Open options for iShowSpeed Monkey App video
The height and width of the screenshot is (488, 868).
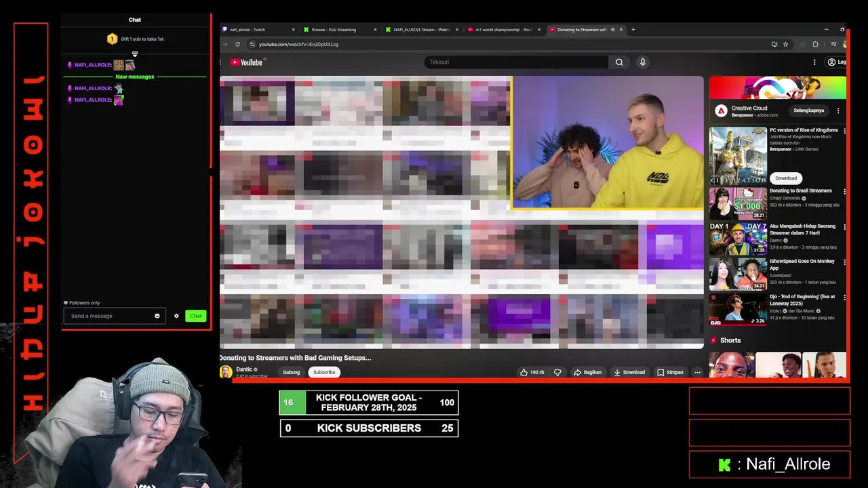pyautogui.click(x=844, y=262)
